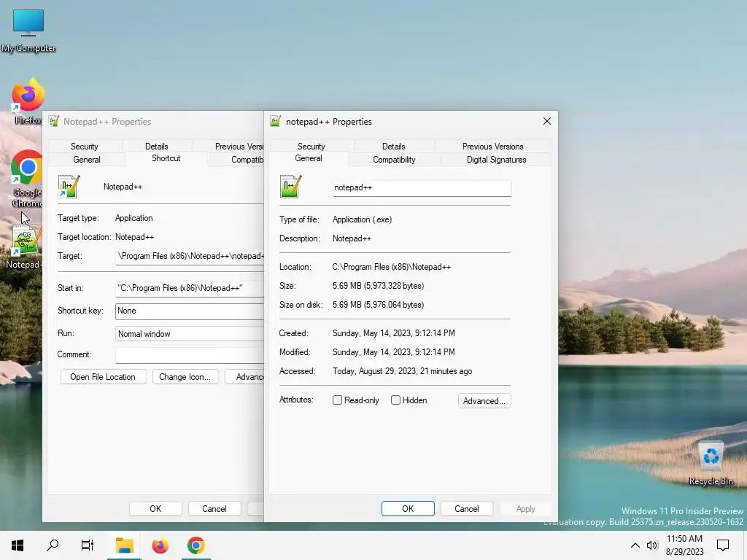Select Shortcut tab in shortcut Properties window

point(166,158)
